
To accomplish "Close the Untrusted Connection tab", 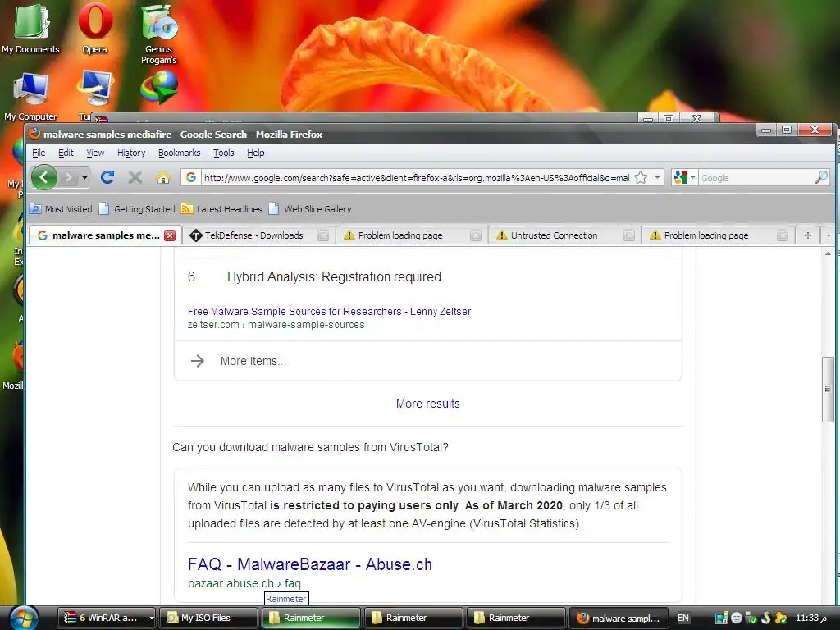I will [x=629, y=235].
